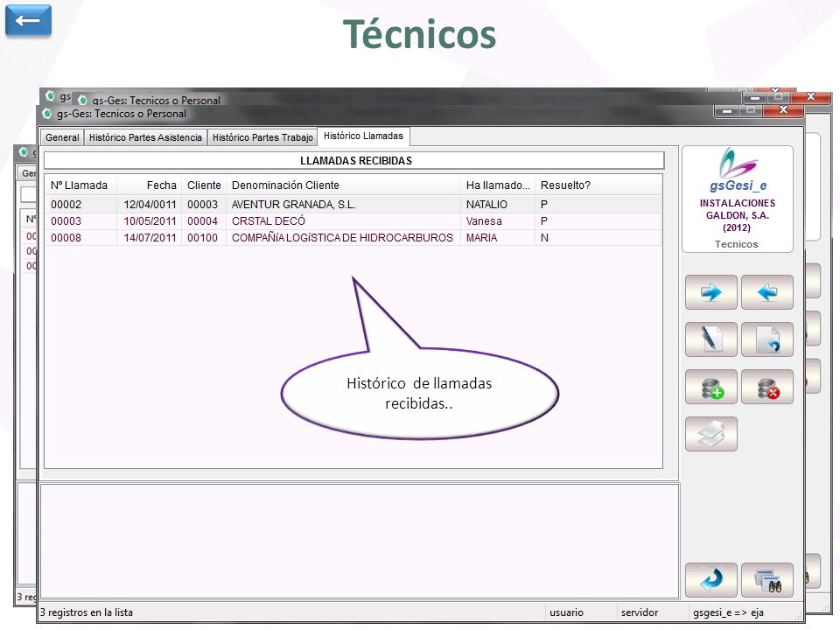Click the blue curved return arrow button
840x630 pixels.
(710, 579)
